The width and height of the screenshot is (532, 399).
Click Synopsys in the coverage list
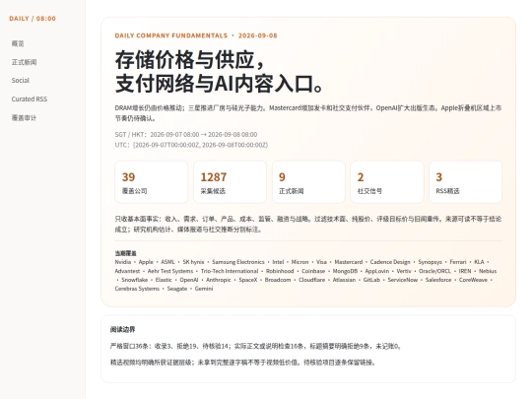[430, 262]
